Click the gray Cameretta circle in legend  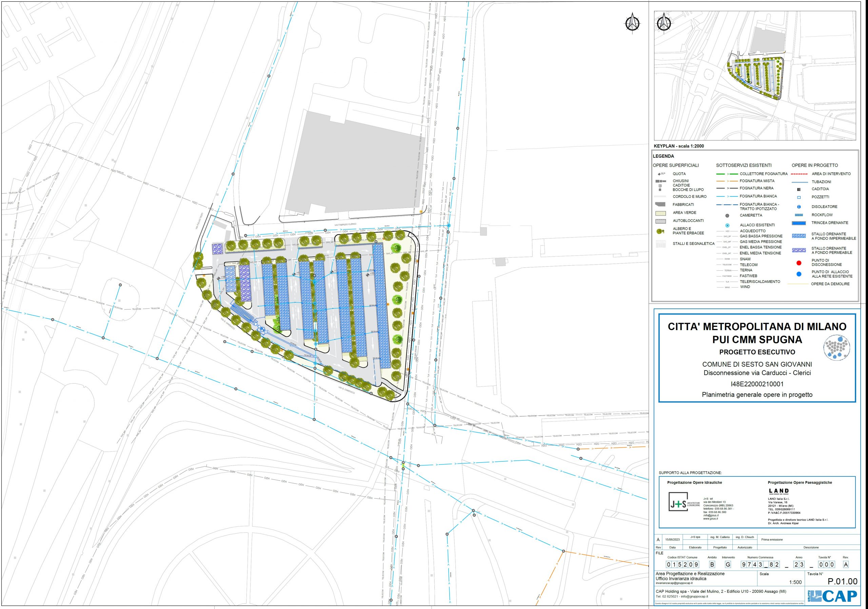click(x=727, y=215)
